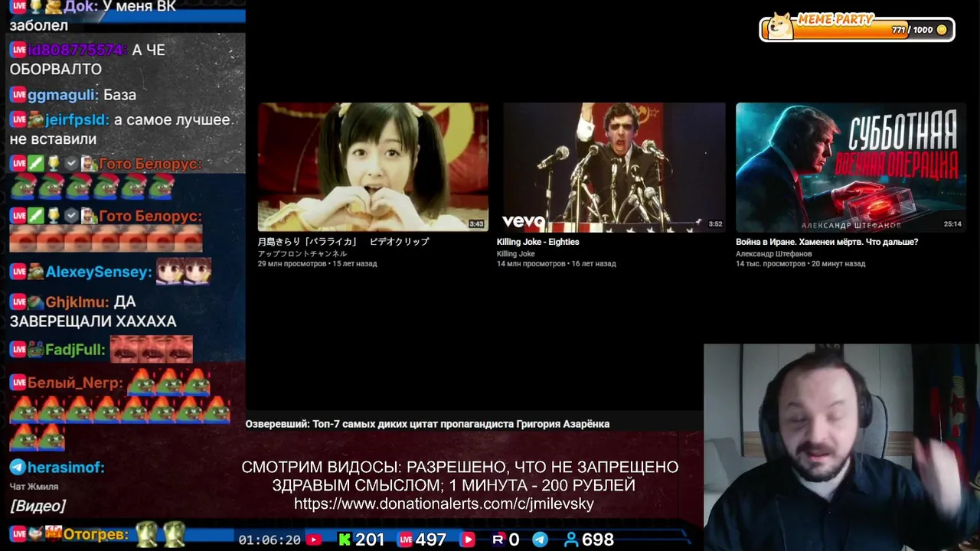The image size is (980, 551).
Task: Click first Гото Белорус message with frog emotes
Action: (106, 176)
